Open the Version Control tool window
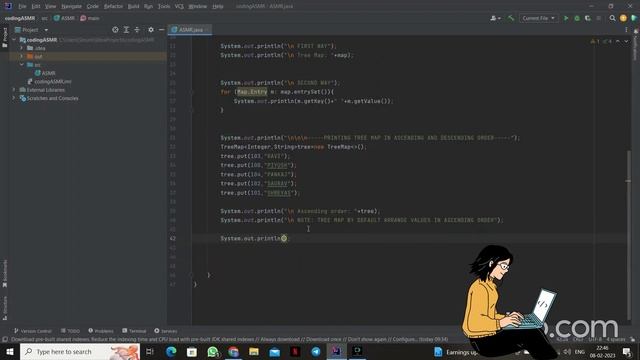Viewport: 640px width, 360px height. coord(33,331)
